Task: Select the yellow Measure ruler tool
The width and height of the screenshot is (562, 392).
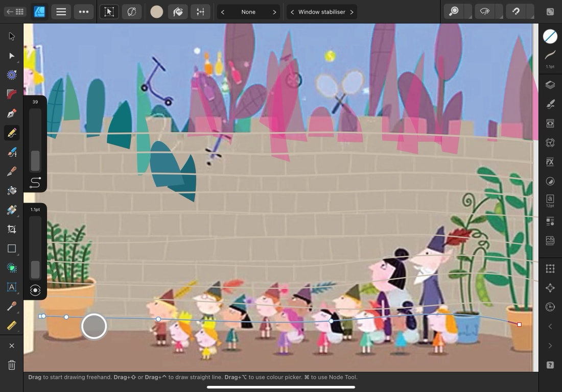Action: point(11,326)
